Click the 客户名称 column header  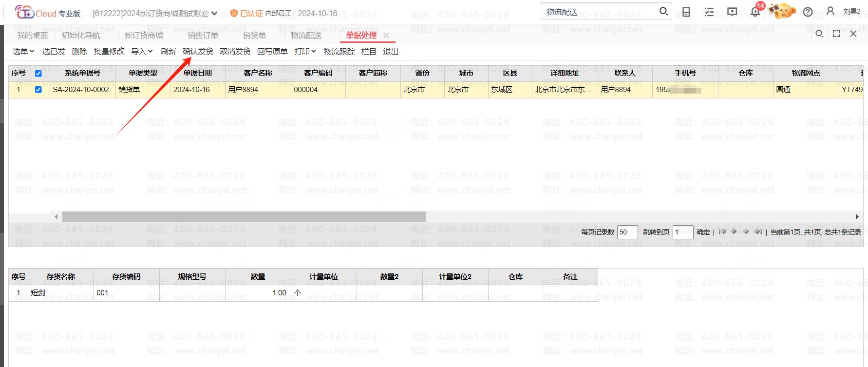click(x=258, y=73)
